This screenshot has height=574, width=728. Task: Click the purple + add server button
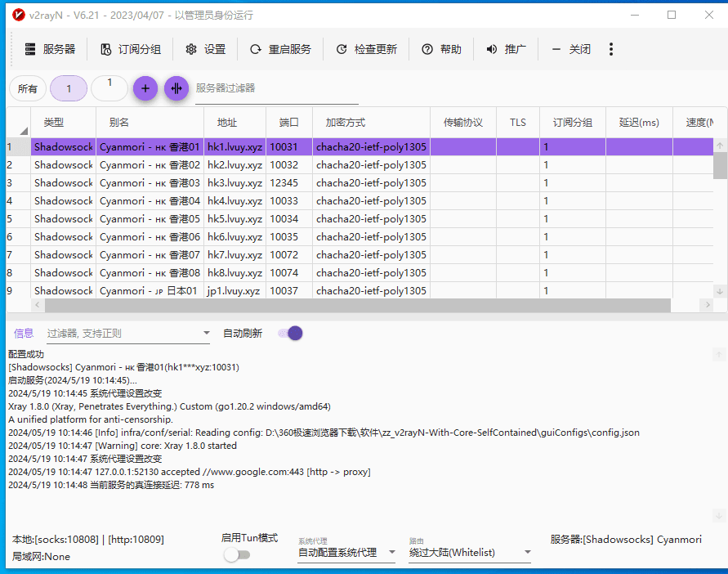pyautogui.click(x=145, y=87)
